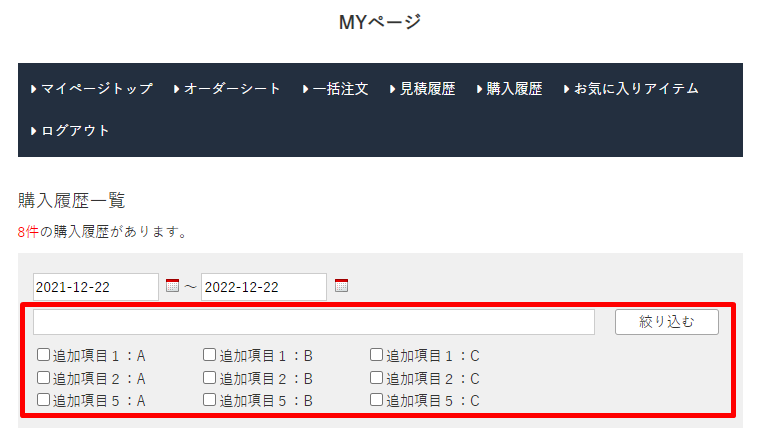Click the keyword search text field
The height and width of the screenshot is (446, 767).
pos(314,322)
